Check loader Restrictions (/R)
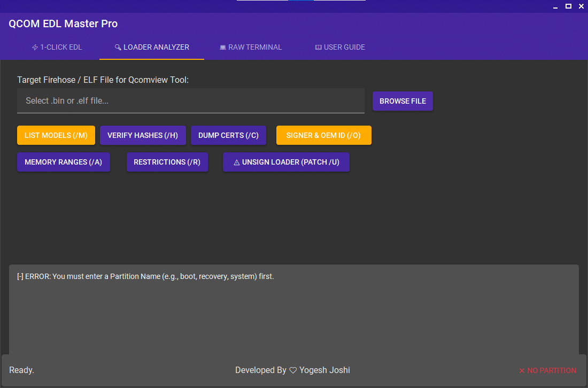The width and height of the screenshot is (588, 388). click(167, 162)
